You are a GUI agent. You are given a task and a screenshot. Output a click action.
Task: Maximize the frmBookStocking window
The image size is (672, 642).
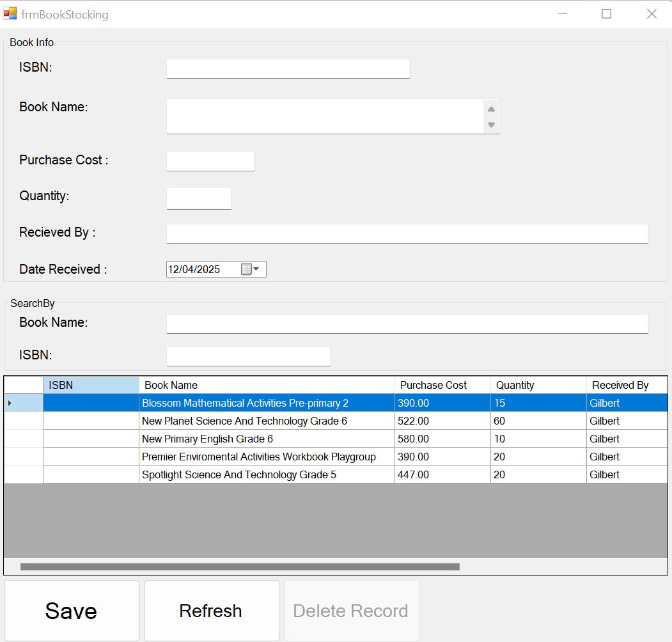coord(606,14)
